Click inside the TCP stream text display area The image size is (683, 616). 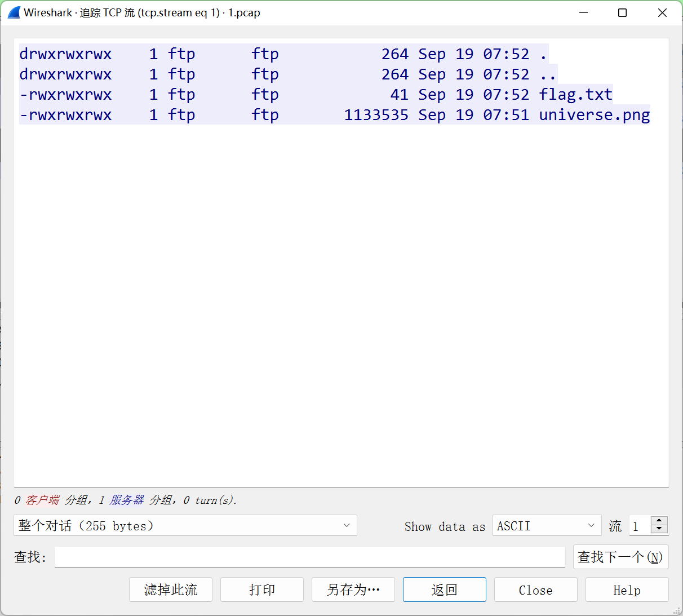[x=338, y=282]
